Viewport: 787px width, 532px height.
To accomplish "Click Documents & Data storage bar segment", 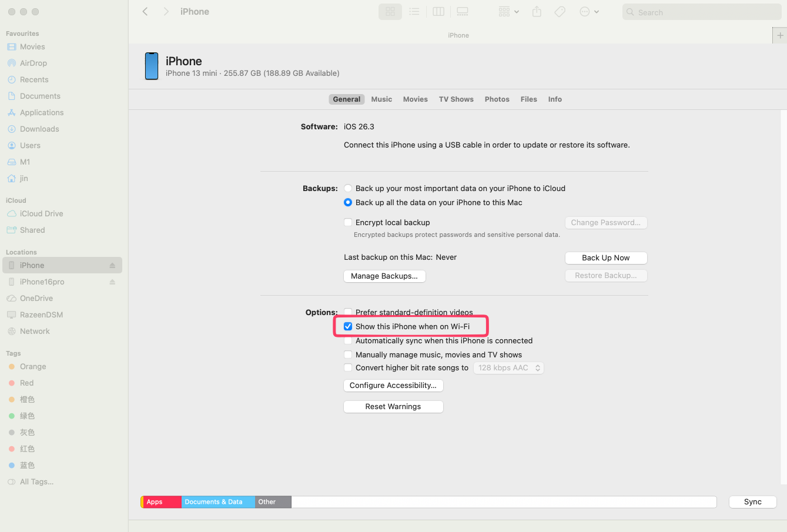I will coord(218,502).
